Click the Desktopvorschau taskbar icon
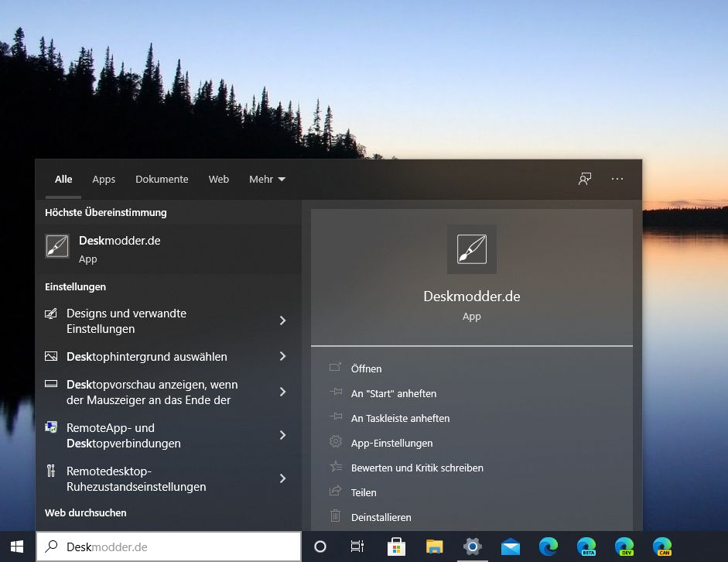 [50, 384]
